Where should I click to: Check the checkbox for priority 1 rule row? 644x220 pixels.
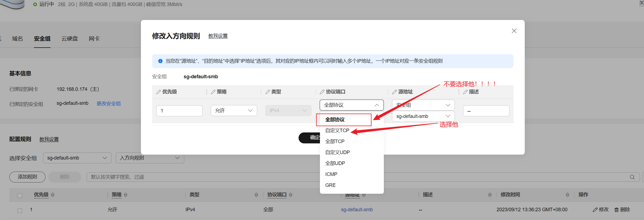click(x=20, y=211)
